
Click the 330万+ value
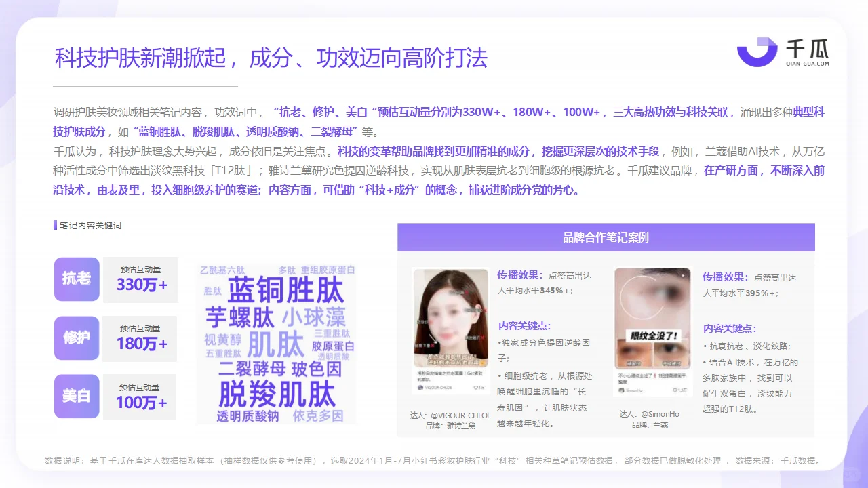[x=142, y=285]
